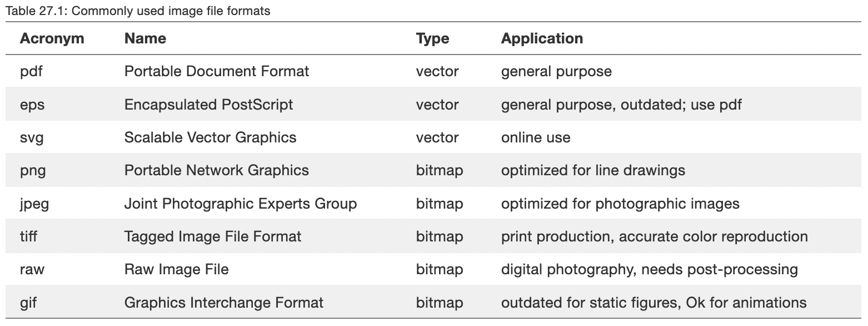The image size is (868, 326).
Task: Click 'digital photography, needs post-processing' cell
Action: [x=649, y=269]
